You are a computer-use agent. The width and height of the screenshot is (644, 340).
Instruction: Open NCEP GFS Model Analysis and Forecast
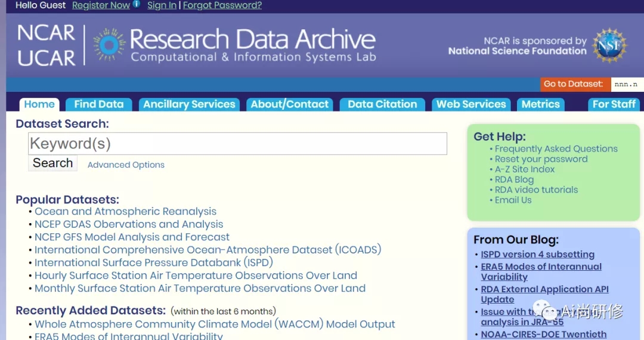(x=132, y=237)
